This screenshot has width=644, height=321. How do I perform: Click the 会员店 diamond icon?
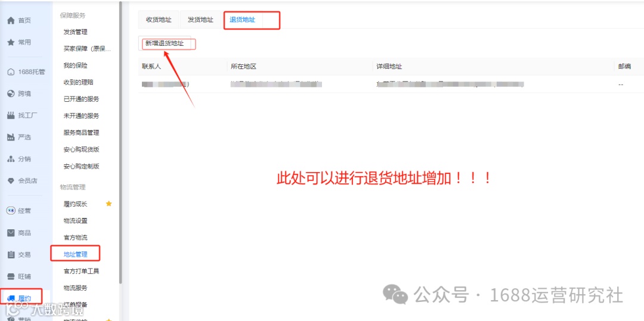click(x=11, y=181)
